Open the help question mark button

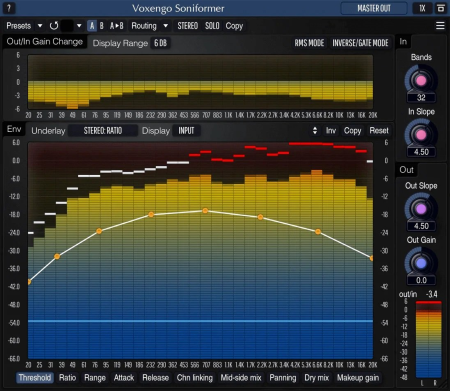point(9,8)
